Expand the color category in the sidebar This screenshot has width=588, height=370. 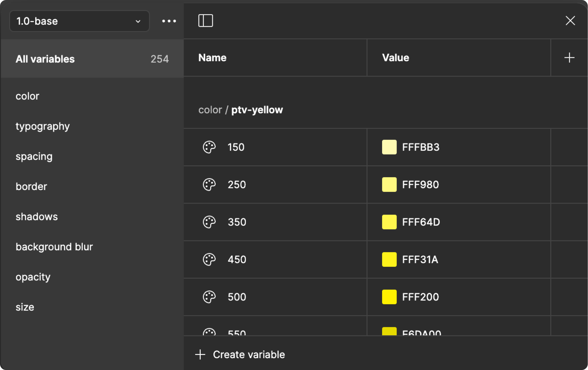click(27, 96)
